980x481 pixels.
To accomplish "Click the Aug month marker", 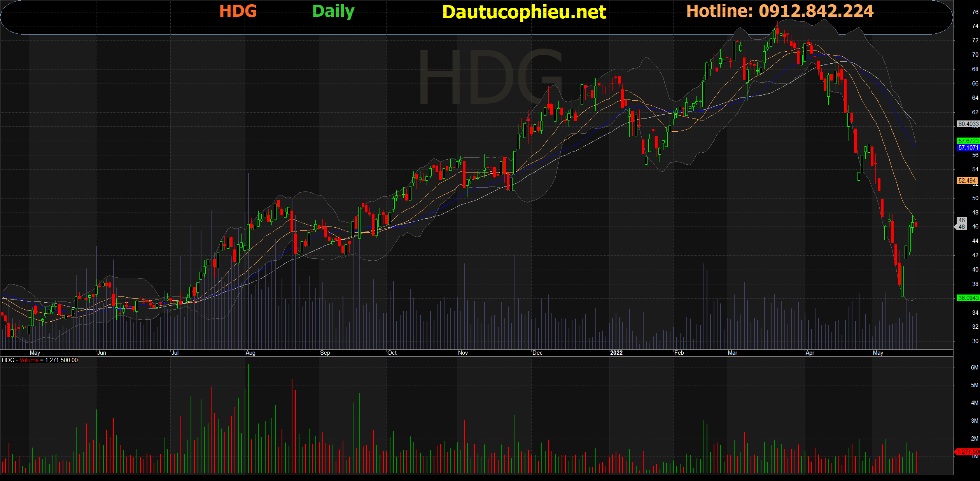I will 250,353.
